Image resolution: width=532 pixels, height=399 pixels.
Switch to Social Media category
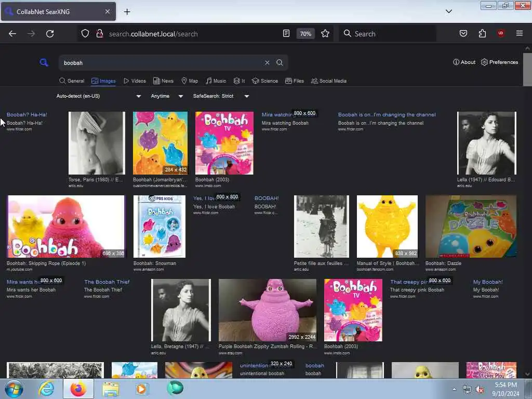pyautogui.click(x=329, y=81)
